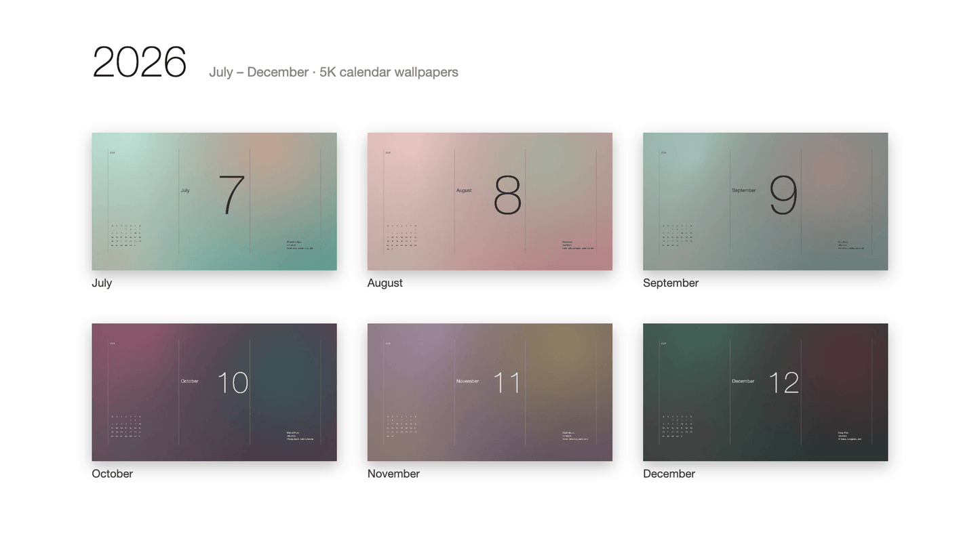
Task: Open the November wallpaper thumbnail
Action: (x=490, y=392)
